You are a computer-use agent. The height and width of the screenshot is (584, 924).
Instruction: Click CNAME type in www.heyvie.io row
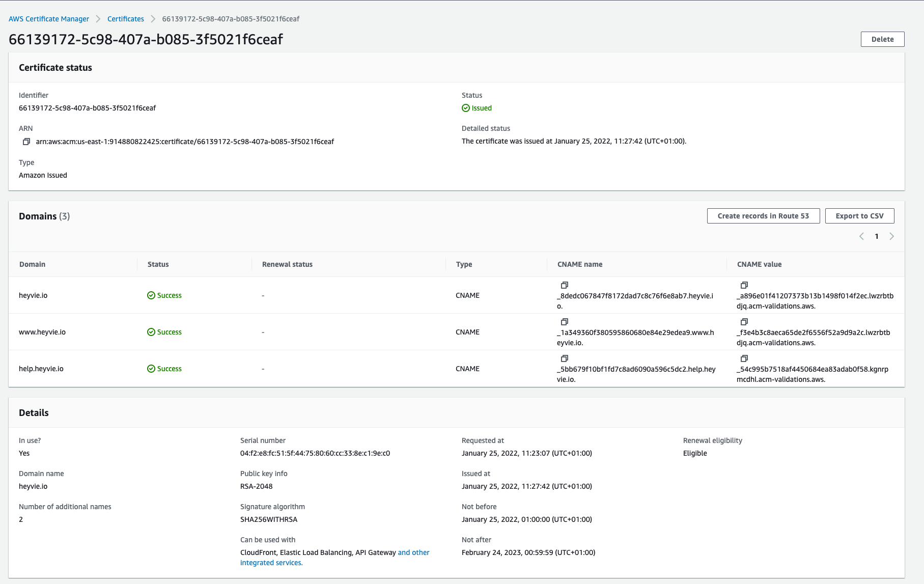(x=467, y=332)
